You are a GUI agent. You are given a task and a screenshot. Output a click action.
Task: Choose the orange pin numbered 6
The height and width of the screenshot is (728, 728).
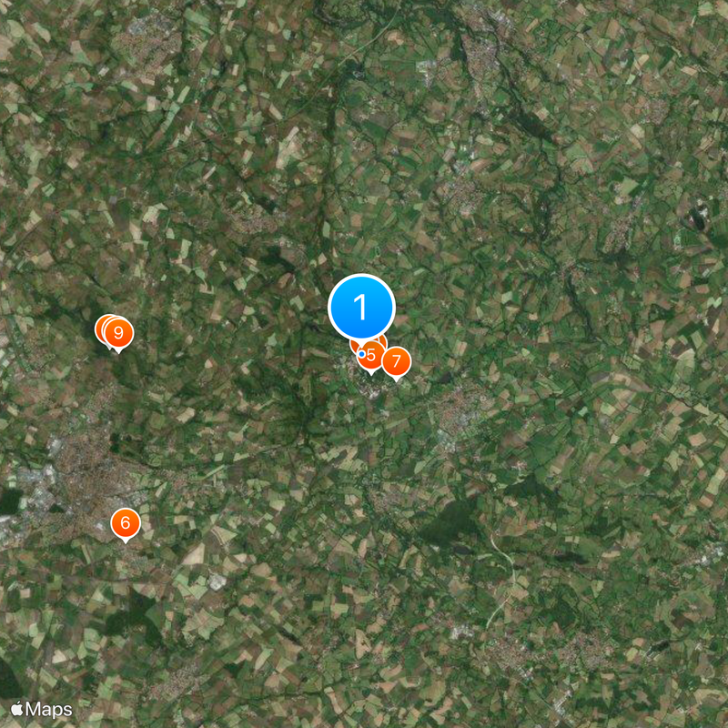[x=126, y=523]
